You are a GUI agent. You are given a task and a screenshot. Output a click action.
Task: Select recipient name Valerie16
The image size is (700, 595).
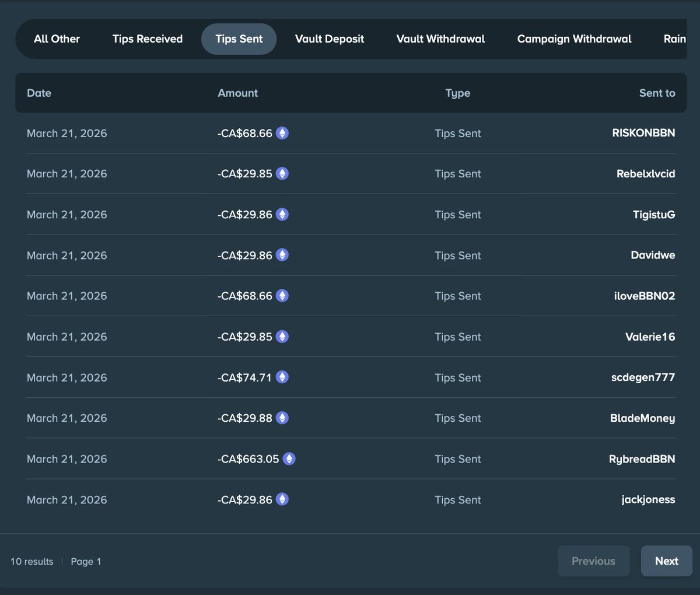[650, 337]
